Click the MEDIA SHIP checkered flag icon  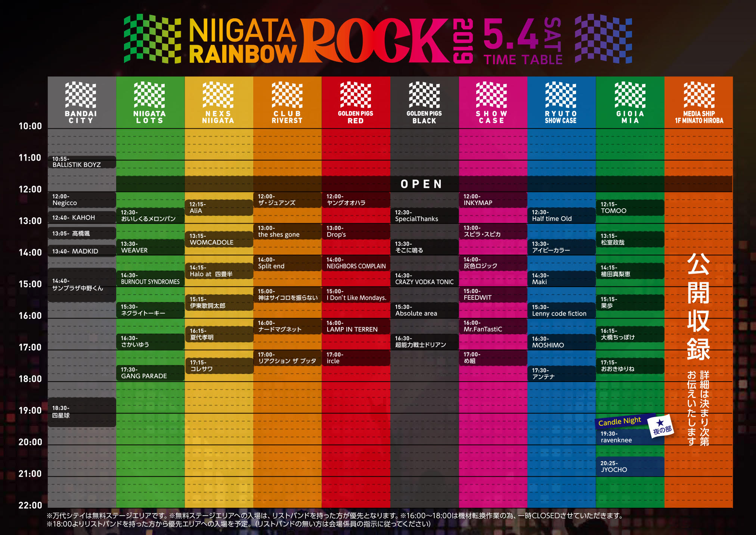click(699, 95)
